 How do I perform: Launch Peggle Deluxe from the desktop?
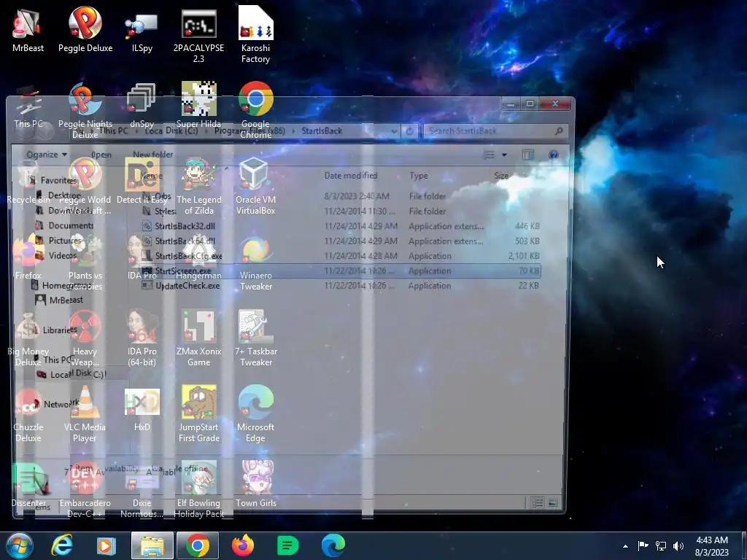click(85, 29)
